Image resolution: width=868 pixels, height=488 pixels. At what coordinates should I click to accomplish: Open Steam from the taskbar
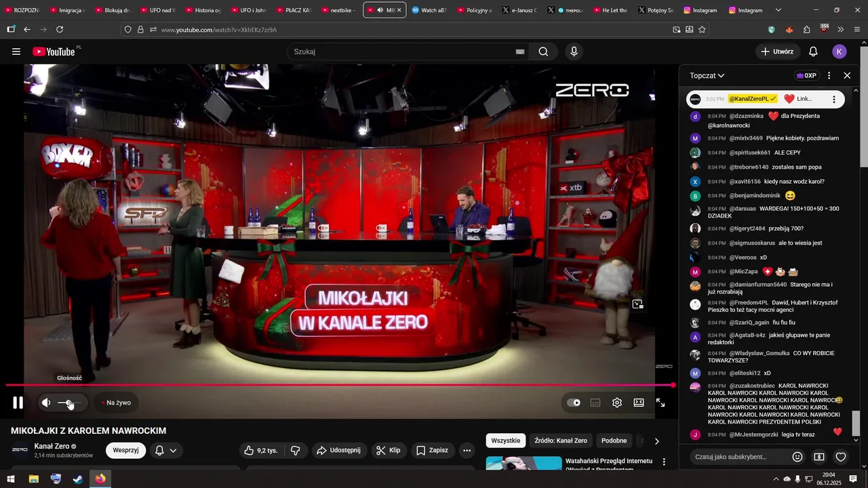click(x=78, y=479)
